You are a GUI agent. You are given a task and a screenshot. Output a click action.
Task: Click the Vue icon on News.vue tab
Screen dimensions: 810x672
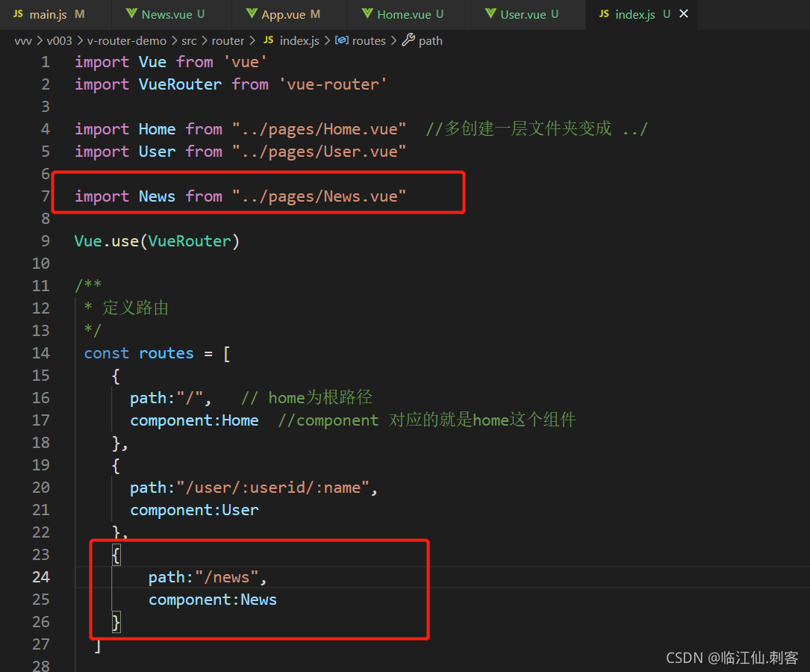tap(131, 14)
